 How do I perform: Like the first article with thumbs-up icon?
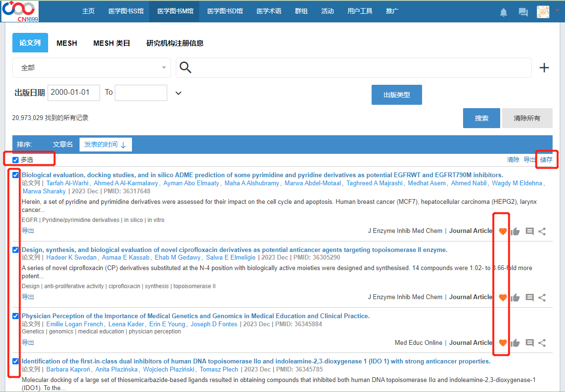point(515,231)
